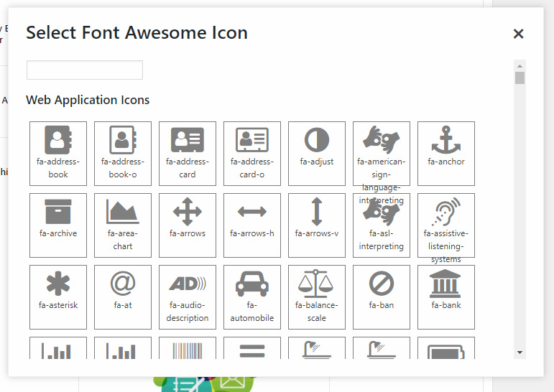Click the icon list scrollbar thumb
Viewport: 554px width, 392px height.
tap(520, 78)
